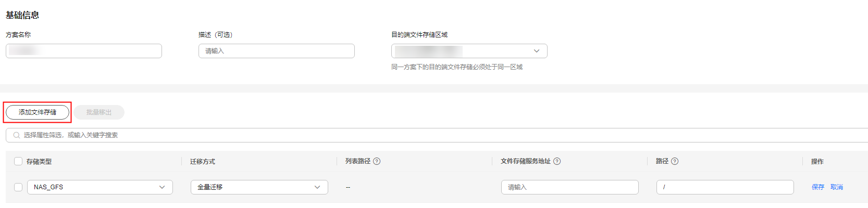Click the disabled 批量移出 button
Screen dimensions: 868x208
coord(99,112)
